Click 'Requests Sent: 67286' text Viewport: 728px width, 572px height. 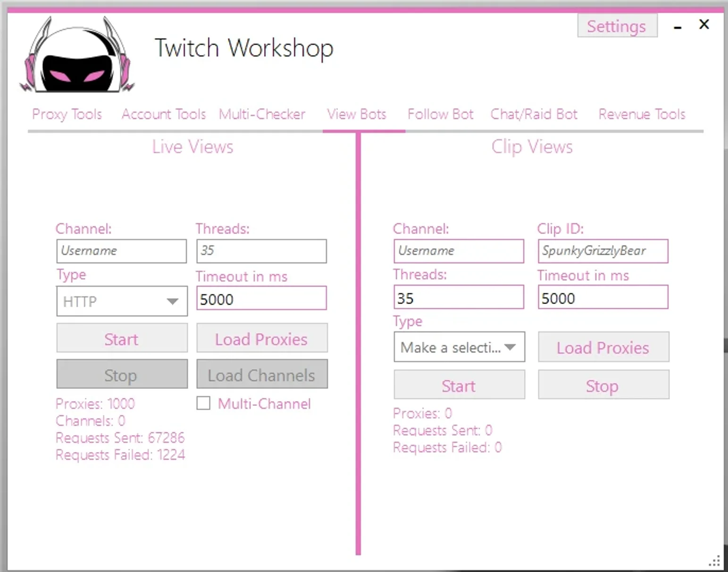point(120,438)
